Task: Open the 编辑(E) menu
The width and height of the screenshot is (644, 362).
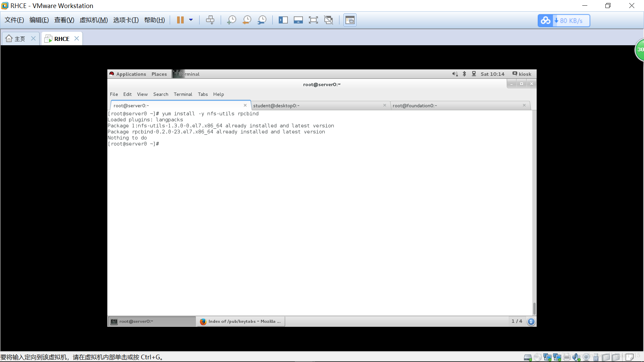Action: [x=39, y=20]
